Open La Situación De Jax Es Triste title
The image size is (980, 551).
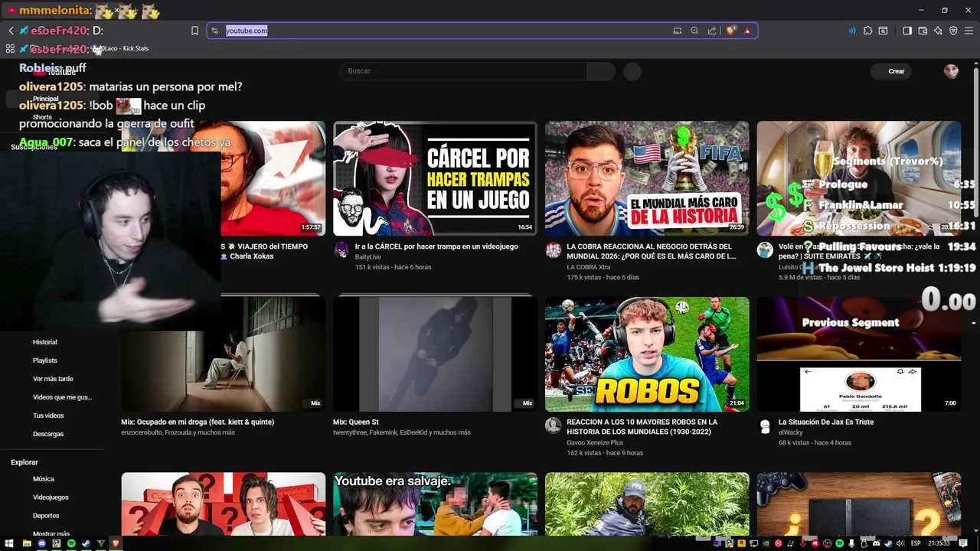tap(826, 422)
